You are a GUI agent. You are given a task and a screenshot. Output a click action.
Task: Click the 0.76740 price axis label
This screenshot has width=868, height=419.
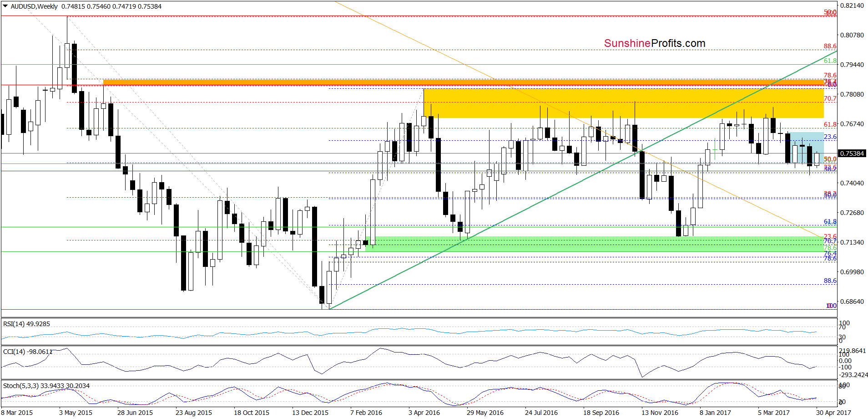click(x=852, y=124)
